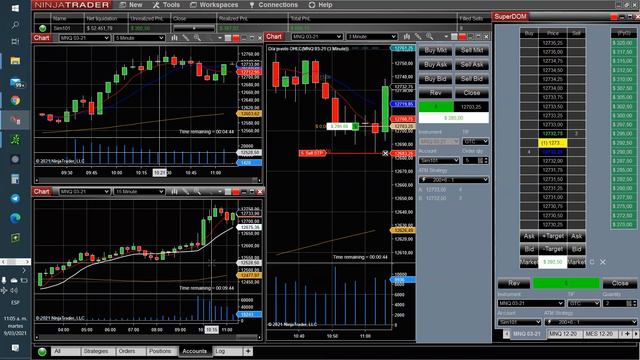Click +Target button in SuperDOM

click(x=552, y=236)
